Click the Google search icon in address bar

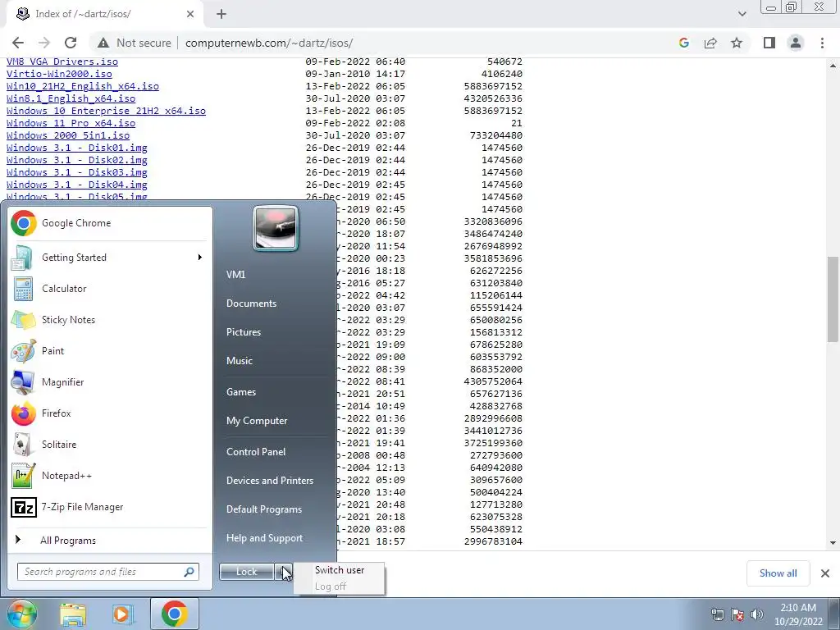[x=684, y=43]
